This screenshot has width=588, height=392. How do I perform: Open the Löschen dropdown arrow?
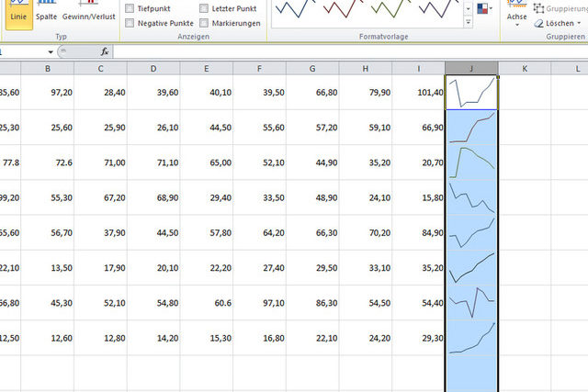(579, 21)
